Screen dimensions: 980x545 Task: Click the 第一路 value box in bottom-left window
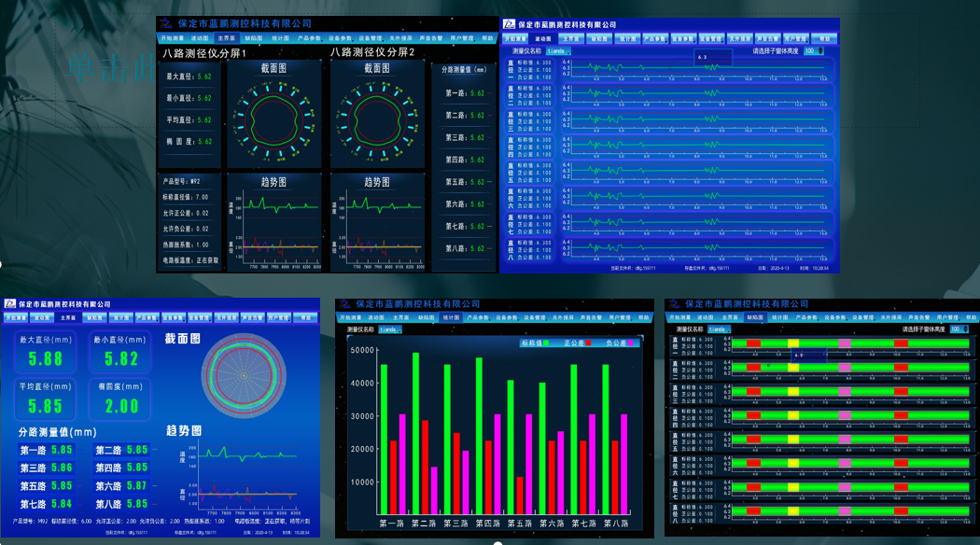pos(62,451)
